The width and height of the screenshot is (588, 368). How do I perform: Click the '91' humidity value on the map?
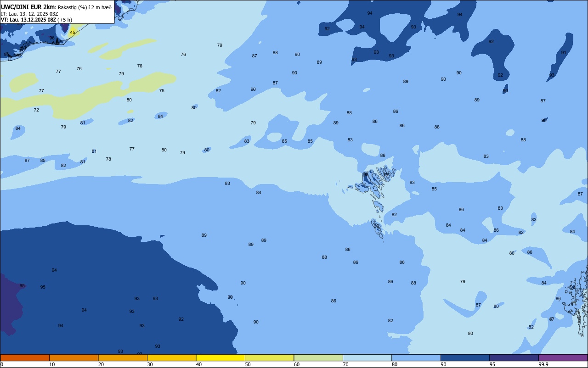564,53
